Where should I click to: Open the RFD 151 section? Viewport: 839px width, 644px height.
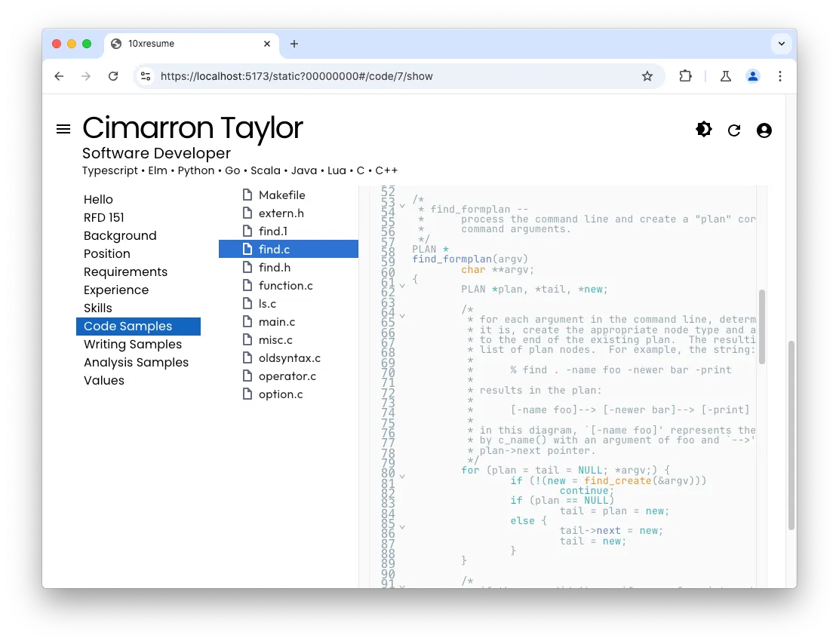tap(104, 217)
